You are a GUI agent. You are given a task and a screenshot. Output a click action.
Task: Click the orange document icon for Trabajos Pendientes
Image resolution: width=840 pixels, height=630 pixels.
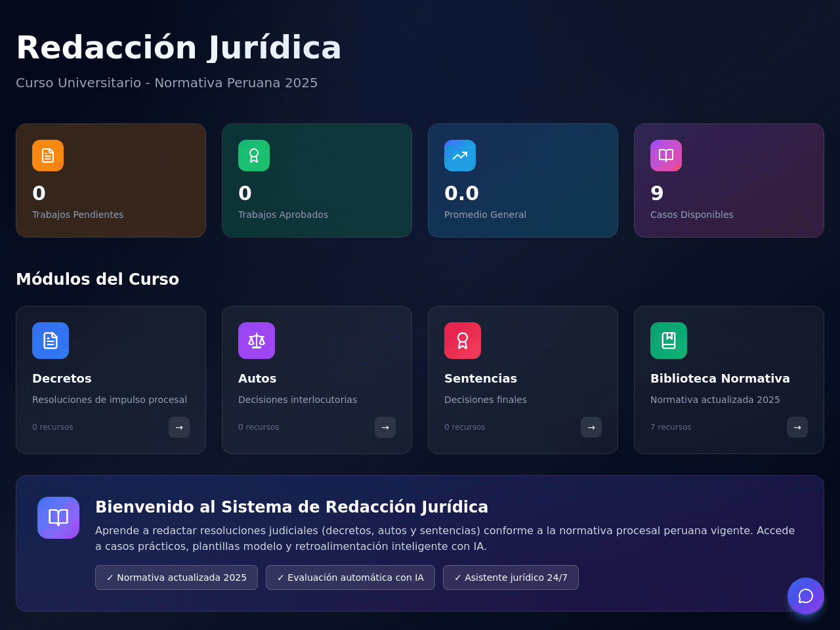pyautogui.click(x=48, y=156)
